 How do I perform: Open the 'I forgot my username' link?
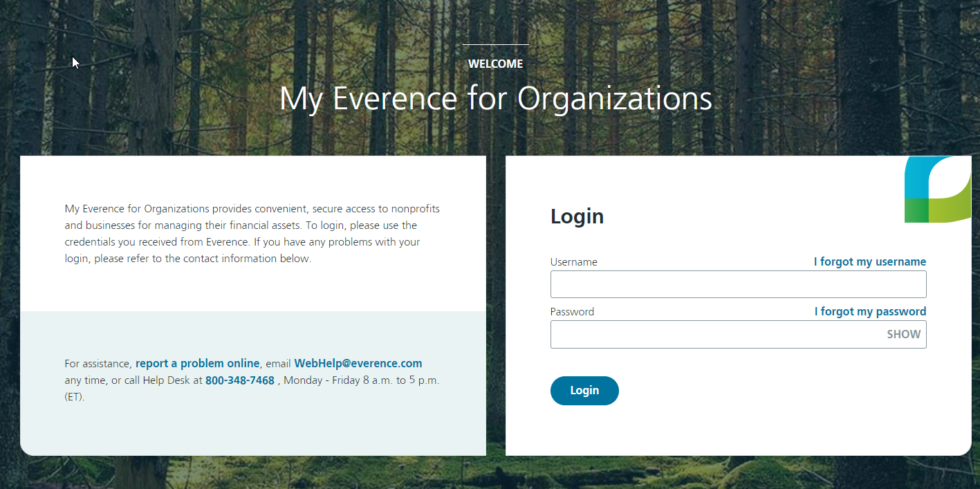[x=869, y=261]
